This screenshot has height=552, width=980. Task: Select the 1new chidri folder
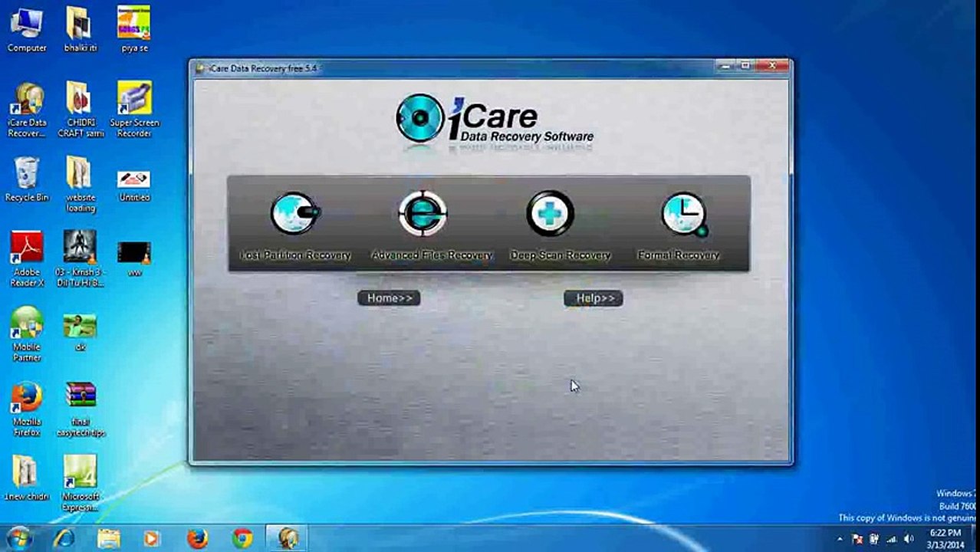[x=27, y=478]
